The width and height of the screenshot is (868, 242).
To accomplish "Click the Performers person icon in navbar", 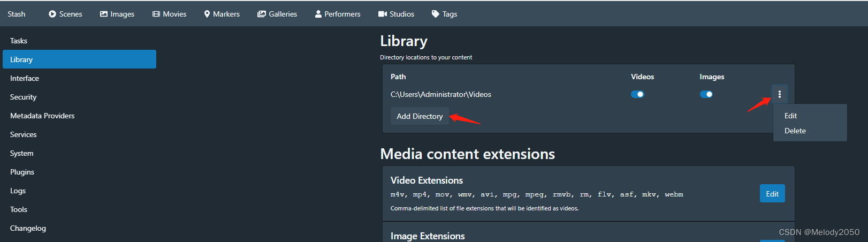I will coord(318,14).
